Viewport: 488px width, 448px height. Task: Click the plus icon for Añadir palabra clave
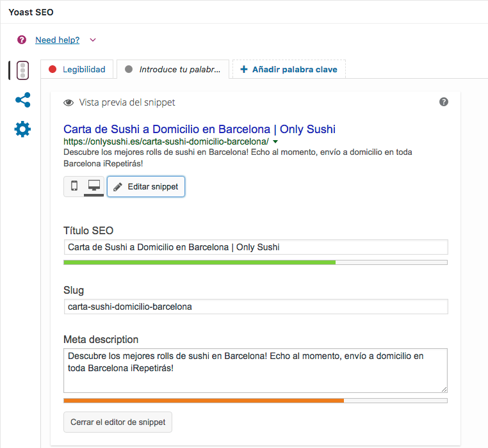click(x=244, y=69)
